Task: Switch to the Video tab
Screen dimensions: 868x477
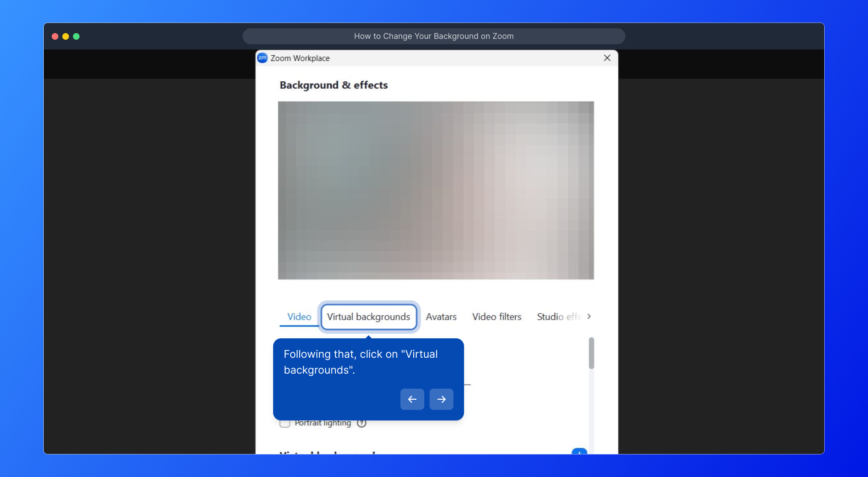Action: click(x=299, y=317)
